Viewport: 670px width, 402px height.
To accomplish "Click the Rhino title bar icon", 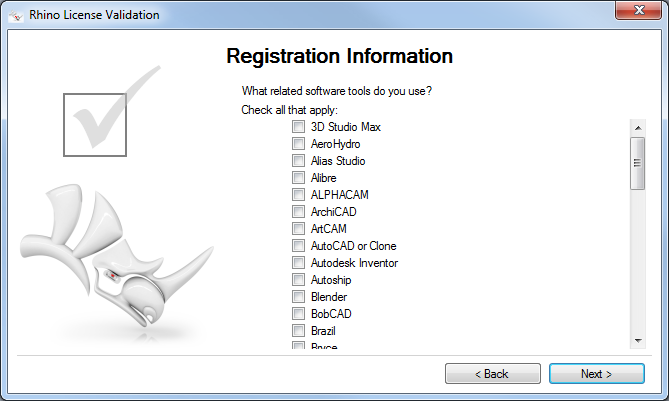I will click(x=16, y=16).
